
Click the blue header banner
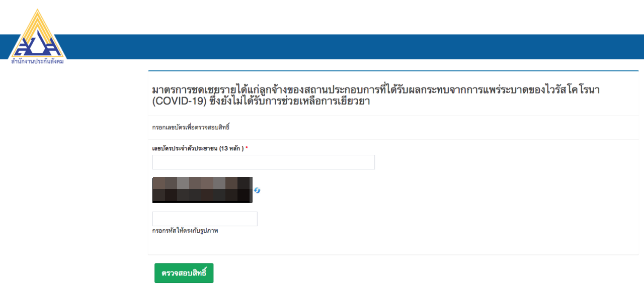pos(322,47)
